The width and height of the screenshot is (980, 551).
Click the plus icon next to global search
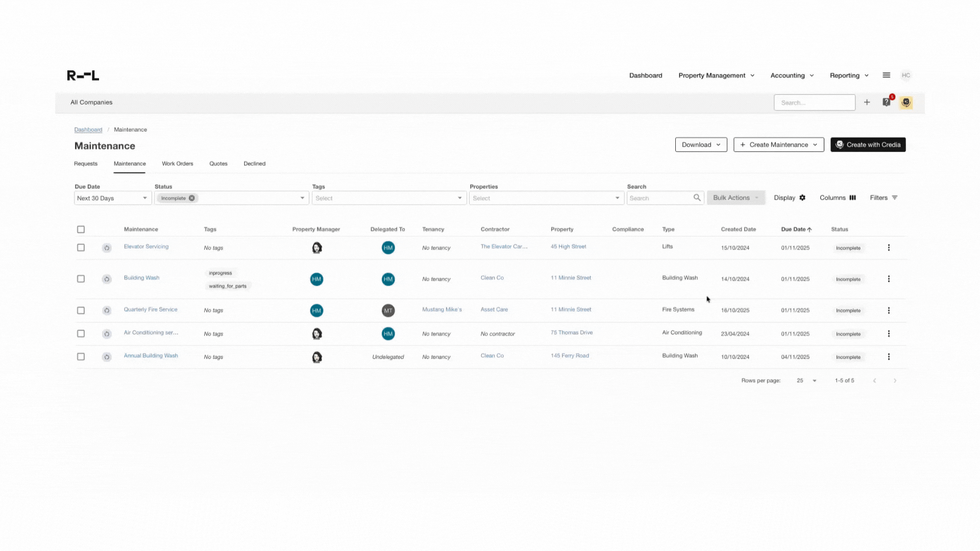pos(867,102)
